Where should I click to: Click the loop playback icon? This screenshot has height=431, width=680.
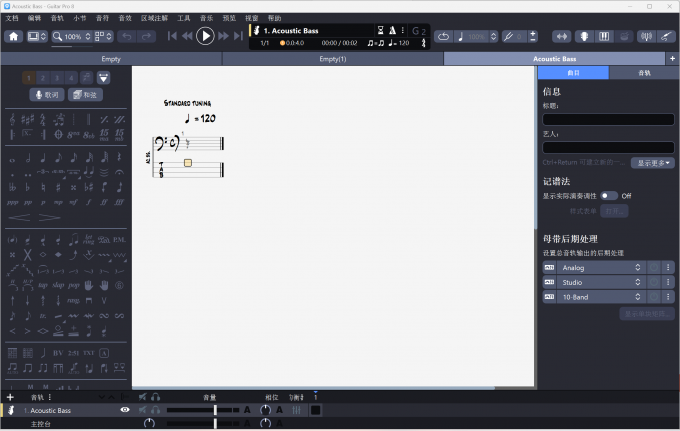pyautogui.click(x=443, y=36)
